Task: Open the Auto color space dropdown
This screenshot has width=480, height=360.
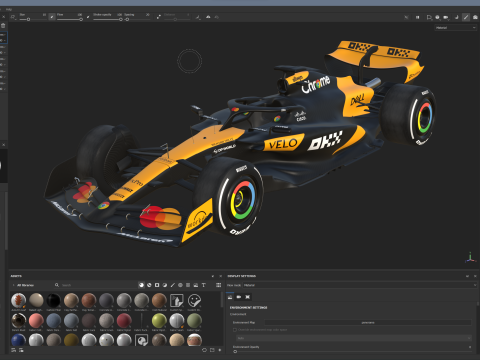Action: pos(354,338)
